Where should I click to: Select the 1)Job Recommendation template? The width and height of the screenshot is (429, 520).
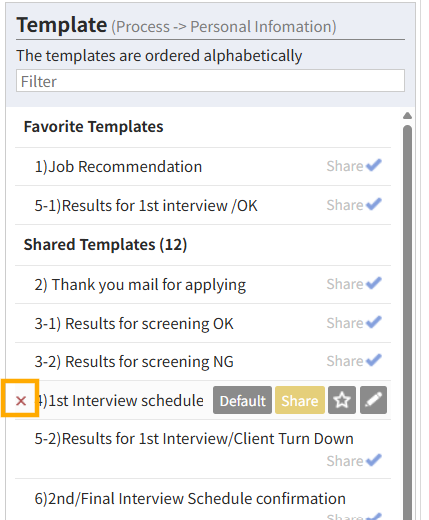click(118, 166)
